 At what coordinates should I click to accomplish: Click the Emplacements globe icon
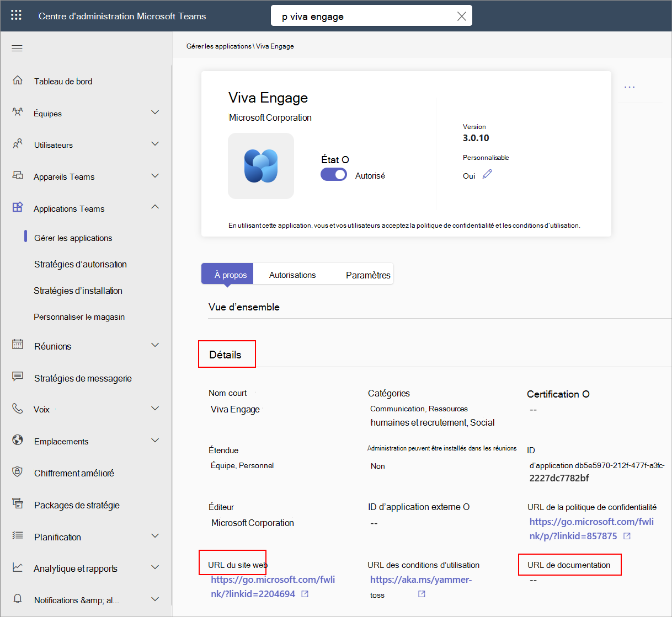tap(18, 440)
